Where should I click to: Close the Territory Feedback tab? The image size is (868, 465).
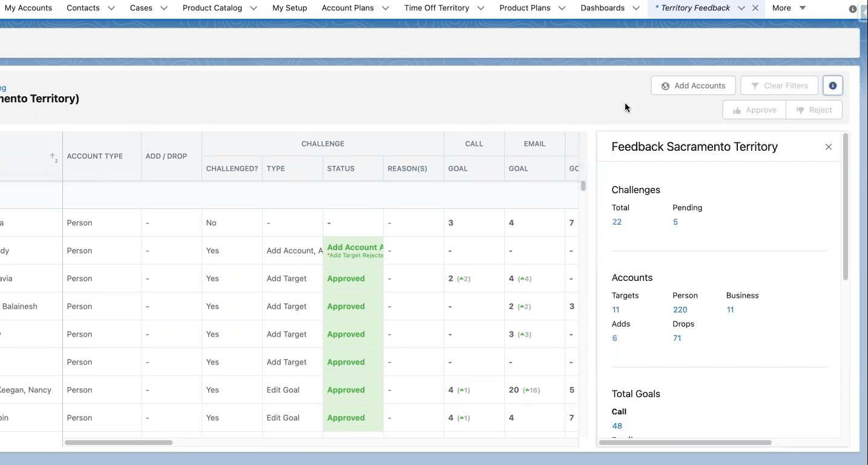755,8
